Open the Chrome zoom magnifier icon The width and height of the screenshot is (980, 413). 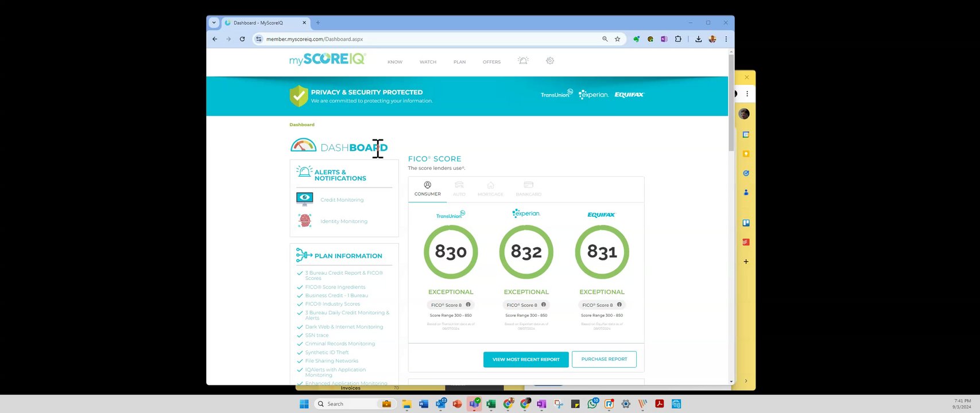coord(605,39)
